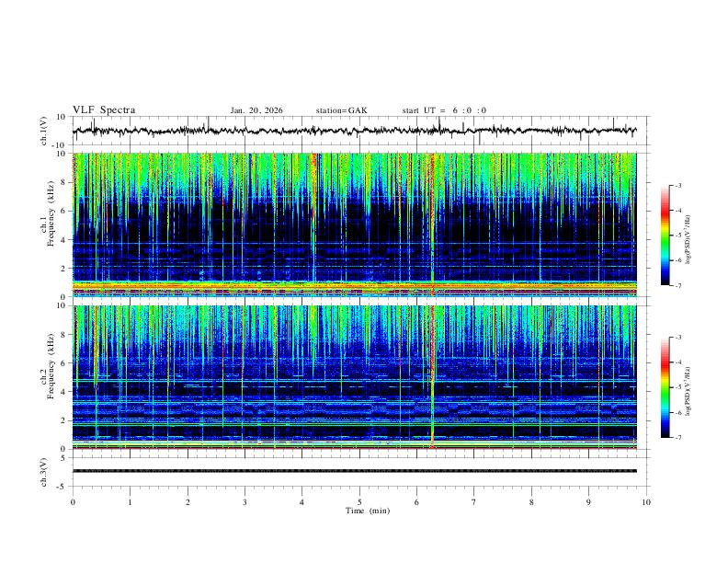Click the ch.1 colorbar 'log(PSD)' label
This screenshot has height=563, width=728.
coord(688,240)
